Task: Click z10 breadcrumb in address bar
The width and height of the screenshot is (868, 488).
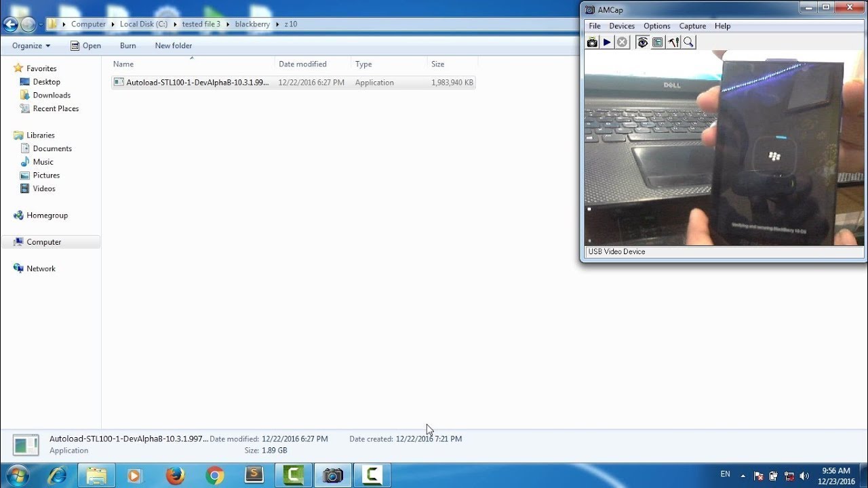Action: coord(290,24)
